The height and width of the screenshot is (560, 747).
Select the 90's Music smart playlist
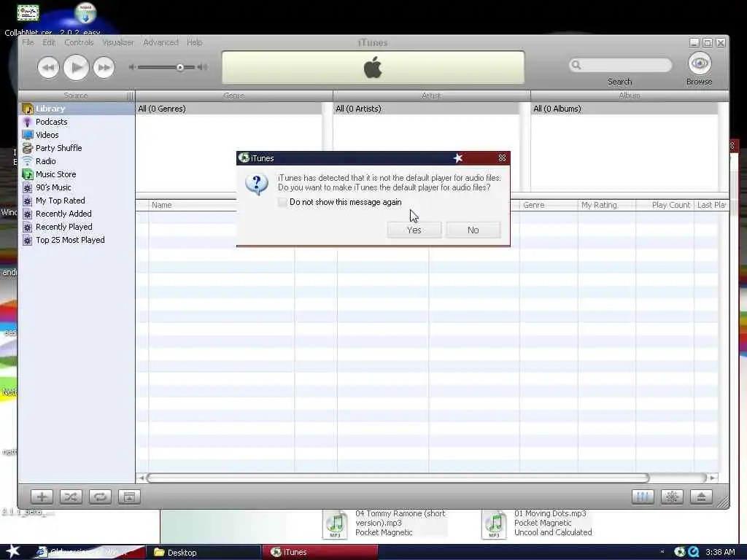pyautogui.click(x=77, y=187)
